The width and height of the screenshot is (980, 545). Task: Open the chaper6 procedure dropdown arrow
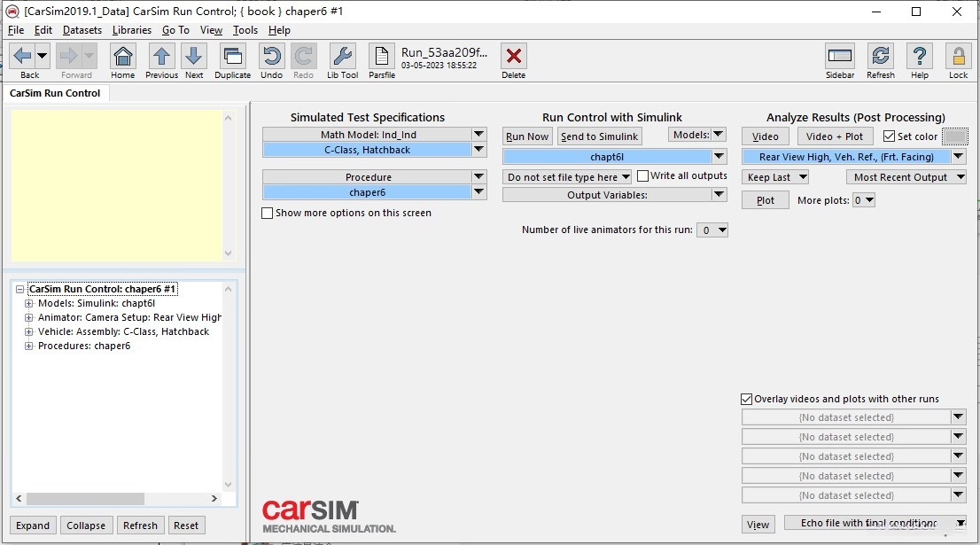pyautogui.click(x=478, y=192)
